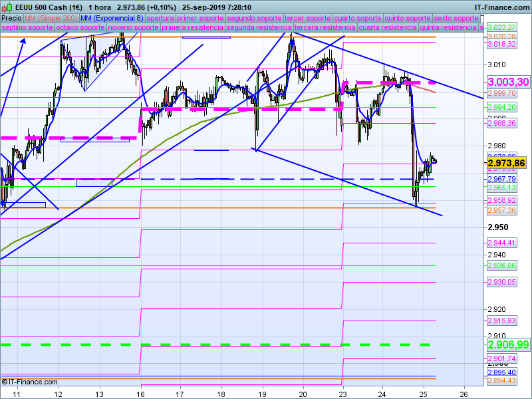The height and width of the screenshot is (399, 532).
Task: Choose the tercer soporte indicator label
Action: pos(307,18)
